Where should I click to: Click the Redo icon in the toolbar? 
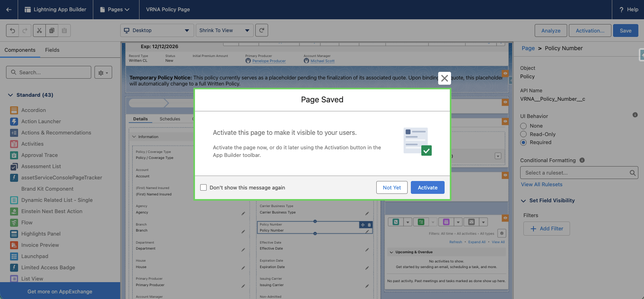[25, 31]
